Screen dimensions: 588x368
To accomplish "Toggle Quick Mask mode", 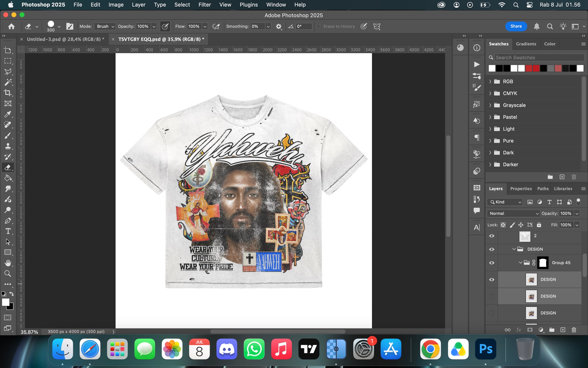I will (x=8, y=317).
